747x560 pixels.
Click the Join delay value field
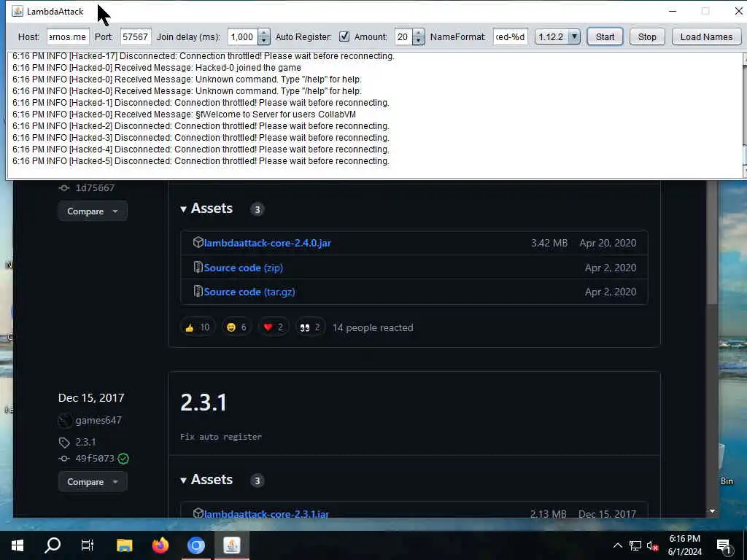coord(242,36)
